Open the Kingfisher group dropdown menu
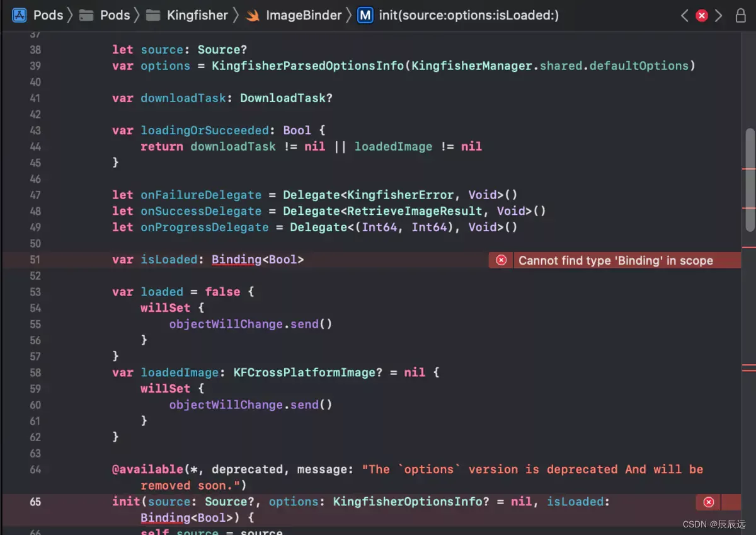The image size is (756, 535). (197, 15)
